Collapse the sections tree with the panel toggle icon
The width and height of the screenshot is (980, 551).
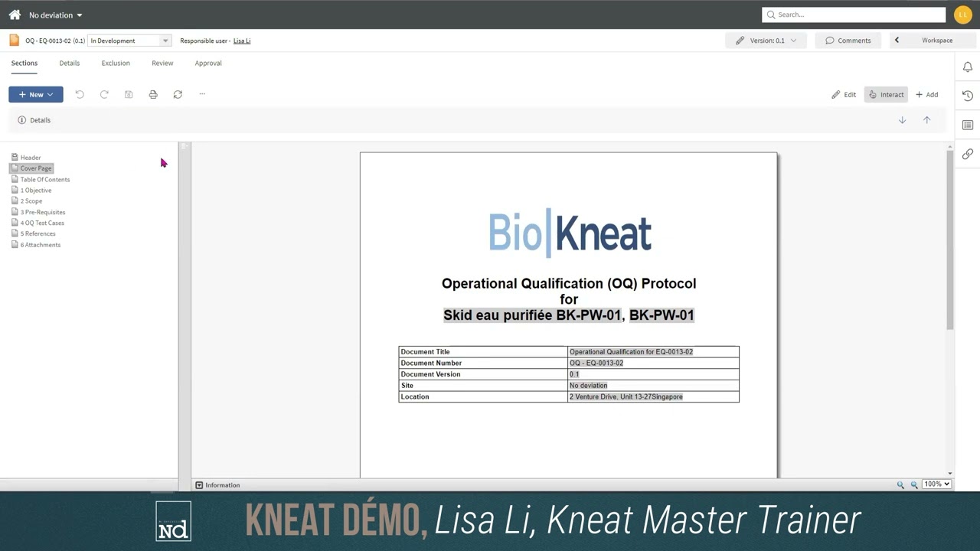(x=185, y=146)
